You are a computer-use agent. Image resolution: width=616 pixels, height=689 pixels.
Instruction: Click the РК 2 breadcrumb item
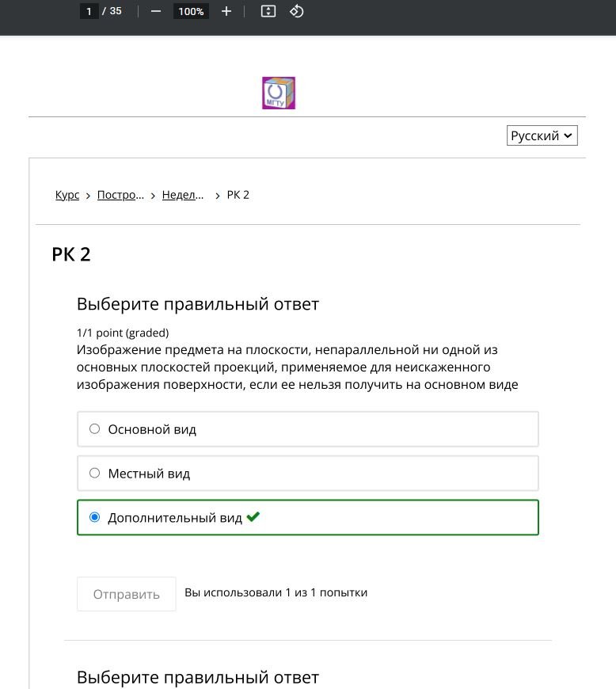[x=238, y=195]
